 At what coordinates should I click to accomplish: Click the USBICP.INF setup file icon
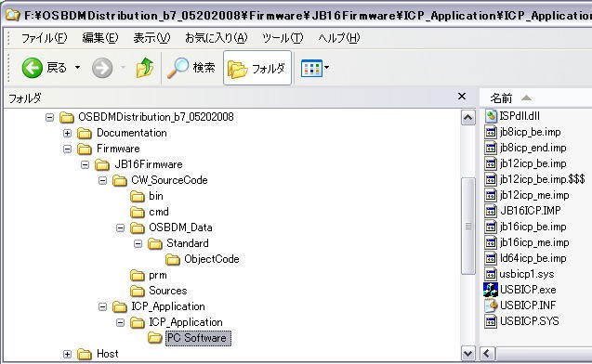click(491, 305)
